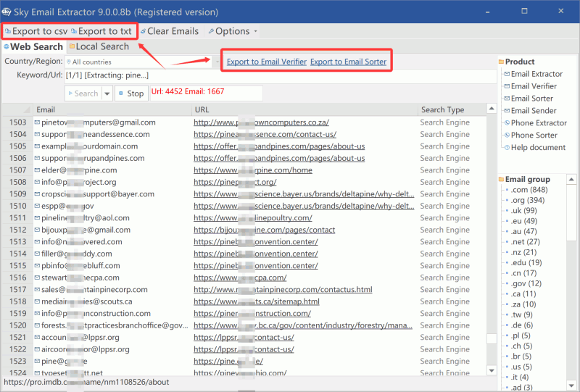Select the .com (848) email group
580x392 pixels.
529,190
